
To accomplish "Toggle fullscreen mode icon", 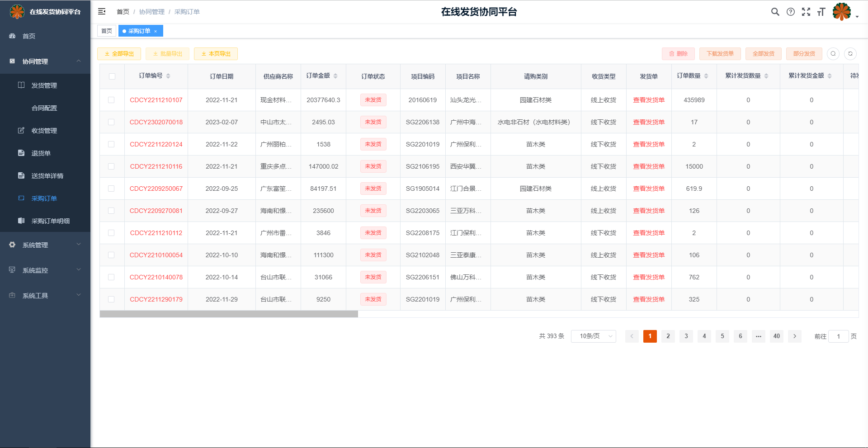I will tap(806, 12).
